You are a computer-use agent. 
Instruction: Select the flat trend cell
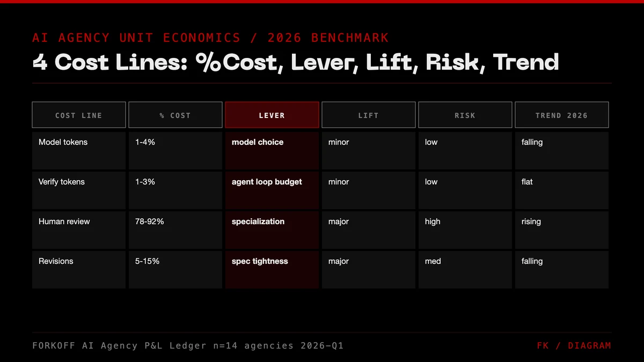(562, 190)
